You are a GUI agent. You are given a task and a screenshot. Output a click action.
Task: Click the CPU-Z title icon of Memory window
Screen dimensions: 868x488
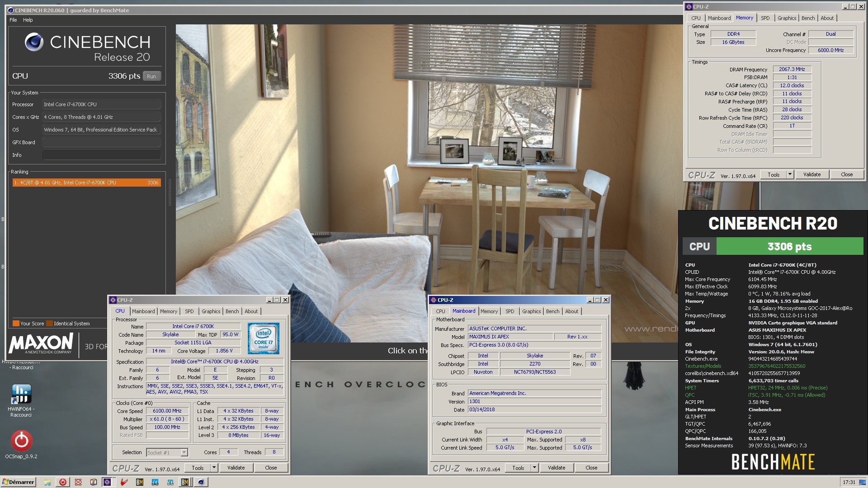pos(689,7)
